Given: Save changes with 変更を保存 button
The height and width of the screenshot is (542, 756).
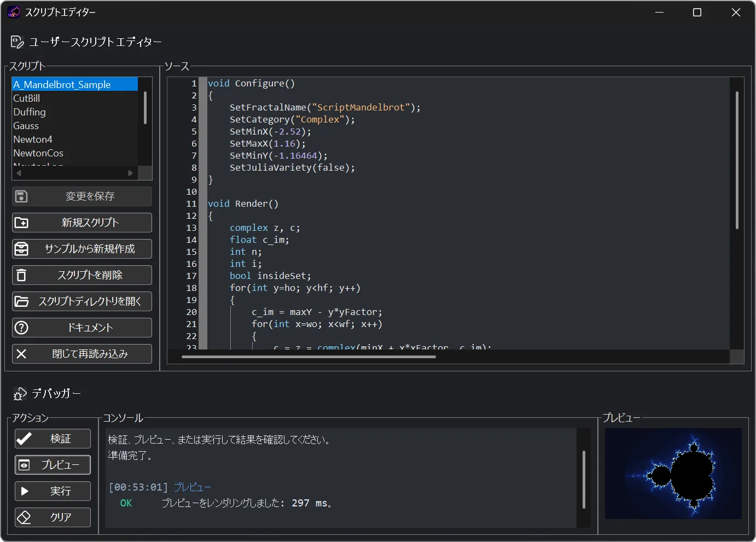Looking at the screenshot, I should click(x=82, y=196).
